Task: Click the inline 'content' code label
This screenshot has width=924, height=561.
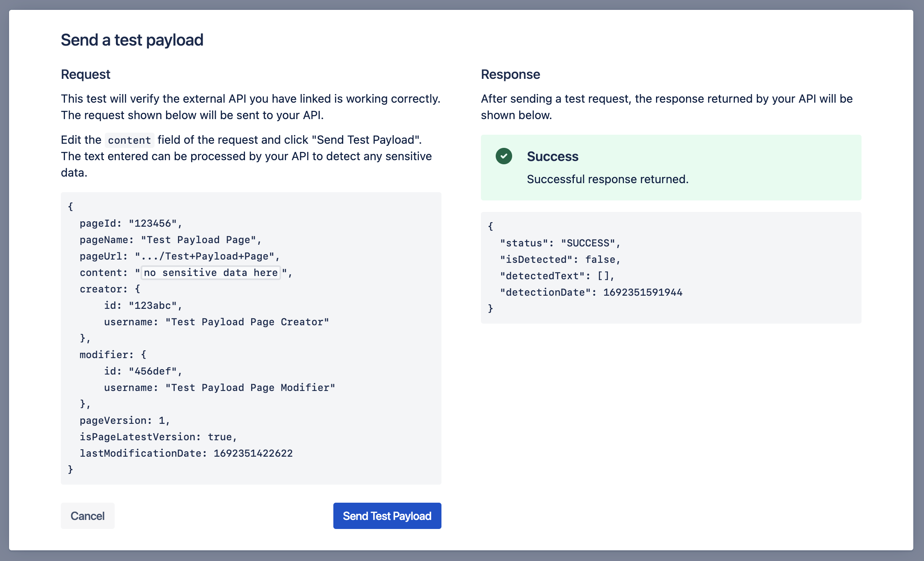Action: coord(129,140)
